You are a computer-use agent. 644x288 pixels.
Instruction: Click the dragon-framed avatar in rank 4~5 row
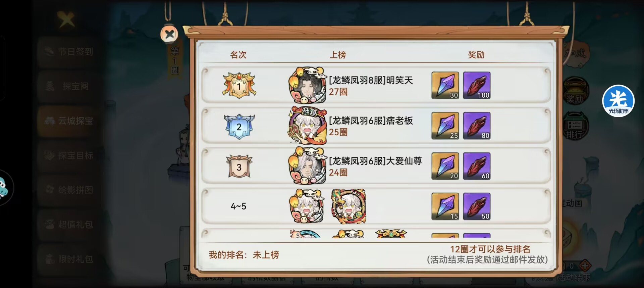click(348, 206)
